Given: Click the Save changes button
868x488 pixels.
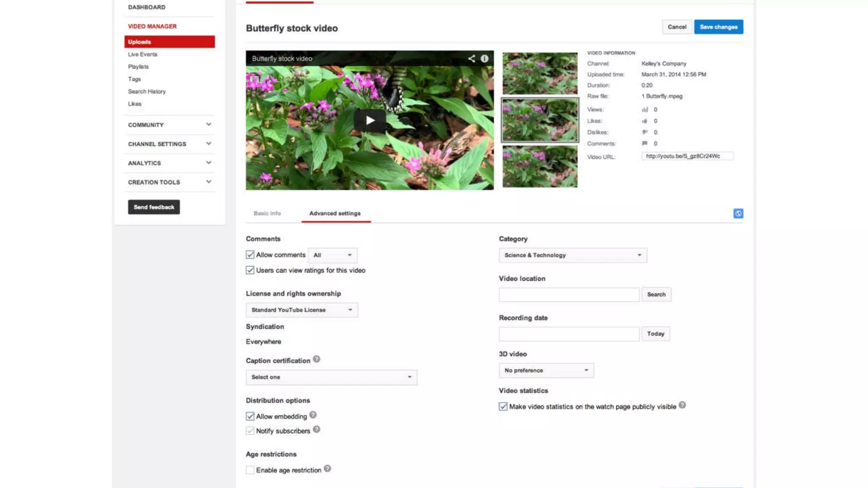Looking at the screenshot, I should (718, 27).
